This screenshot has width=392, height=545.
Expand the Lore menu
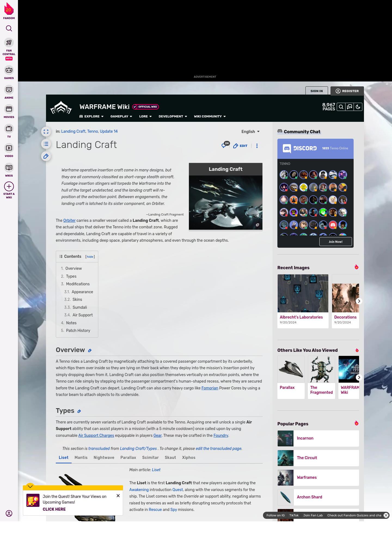pos(145,116)
